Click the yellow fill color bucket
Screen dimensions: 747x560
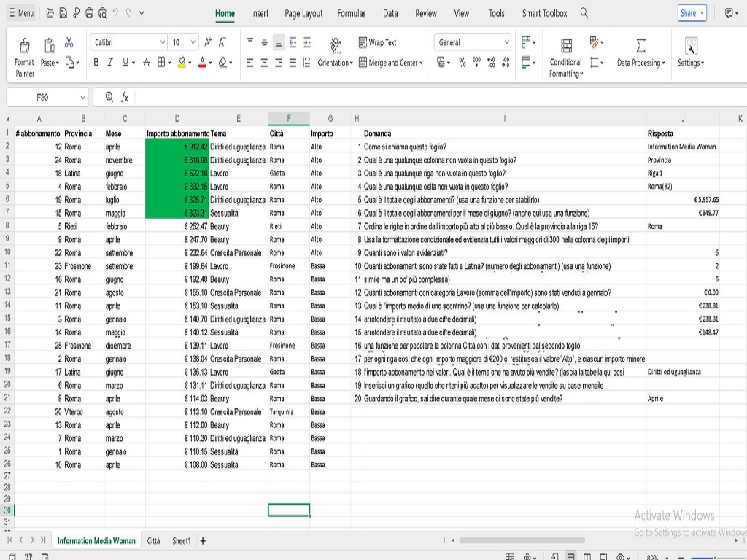click(x=182, y=63)
